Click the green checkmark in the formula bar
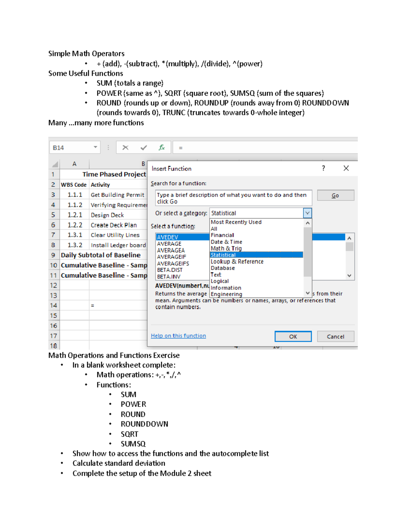 click(143, 147)
